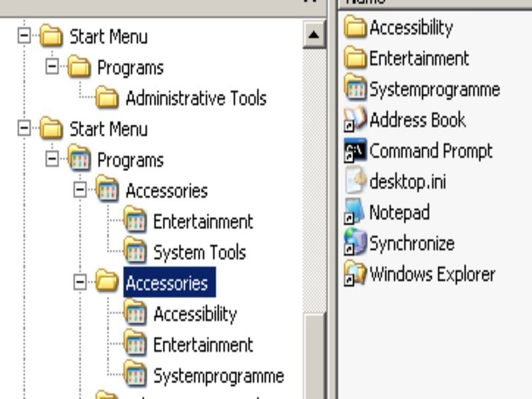The image size is (532, 399).
Task: Click Accessibility folder icon in file list
Action: [x=356, y=27]
